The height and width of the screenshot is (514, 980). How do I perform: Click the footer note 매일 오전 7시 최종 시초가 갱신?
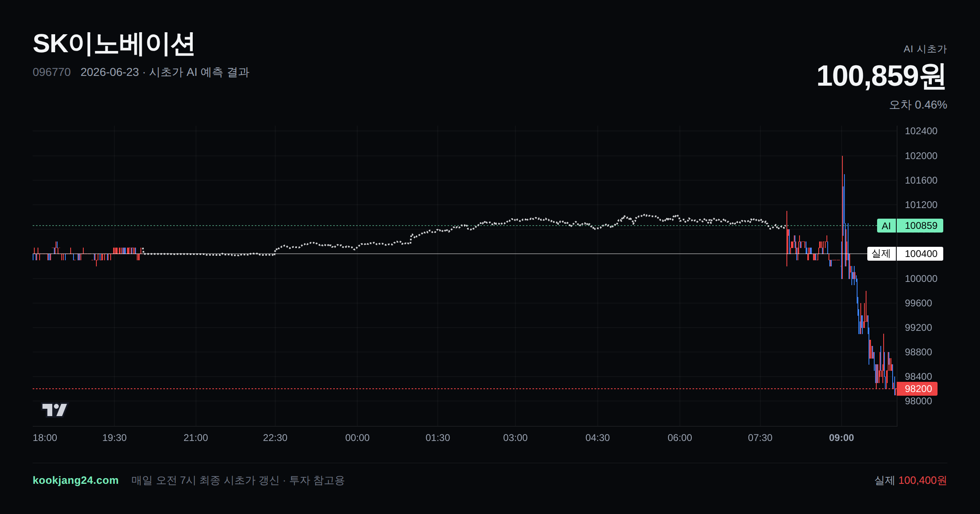click(x=205, y=481)
